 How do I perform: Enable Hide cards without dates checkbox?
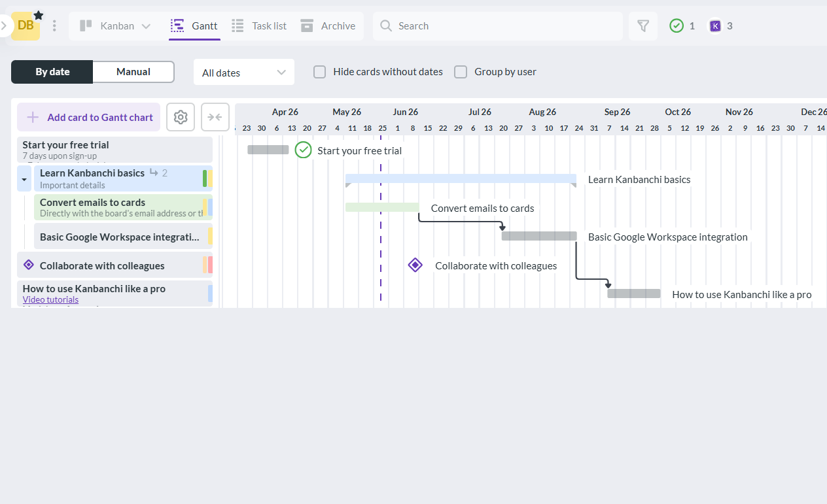[x=319, y=72]
